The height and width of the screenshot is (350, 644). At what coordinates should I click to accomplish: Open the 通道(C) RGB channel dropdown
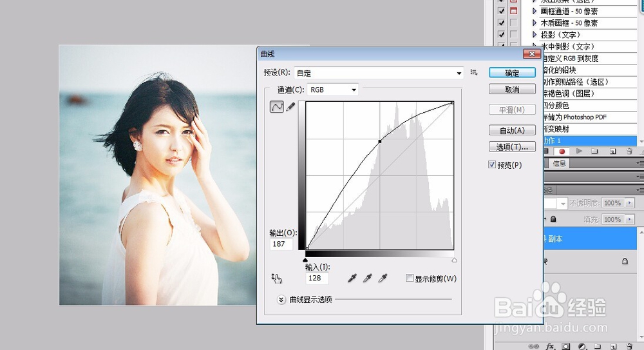[333, 90]
